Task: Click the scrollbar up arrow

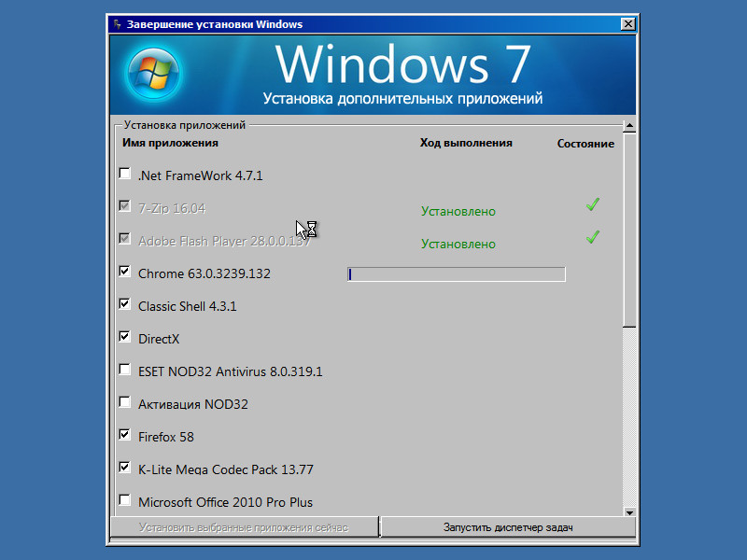Action: click(x=629, y=126)
